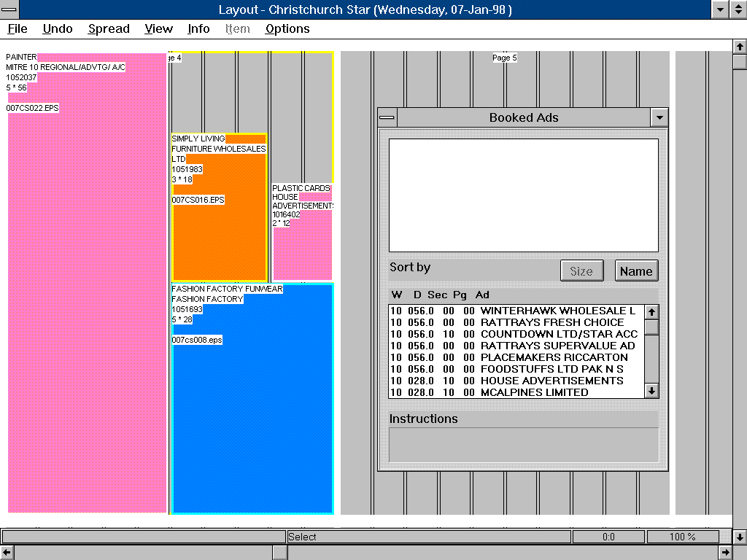Image resolution: width=747 pixels, height=560 pixels.
Task: Click the Page 5 label
Action: point(505,58)
